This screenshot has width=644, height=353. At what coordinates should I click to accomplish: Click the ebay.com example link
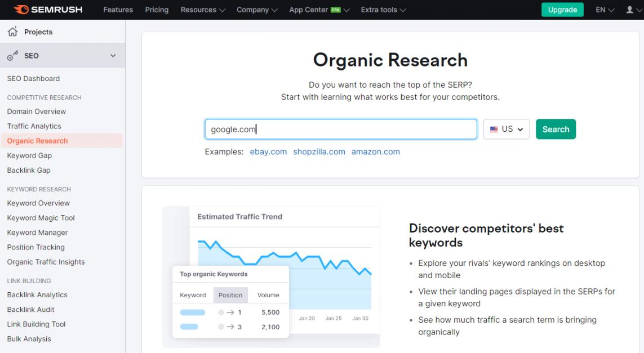[x=268, y=152]
